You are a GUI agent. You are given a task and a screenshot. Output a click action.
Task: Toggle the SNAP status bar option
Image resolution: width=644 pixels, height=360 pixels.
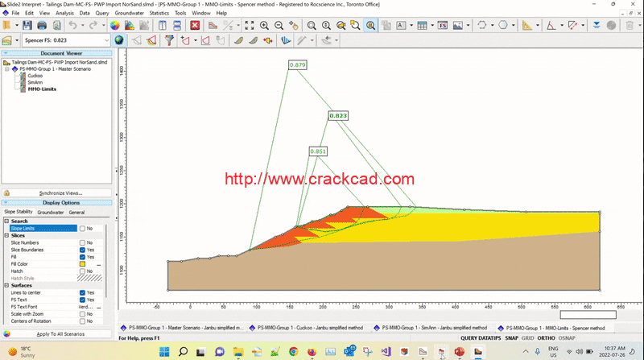click(511, 338)
